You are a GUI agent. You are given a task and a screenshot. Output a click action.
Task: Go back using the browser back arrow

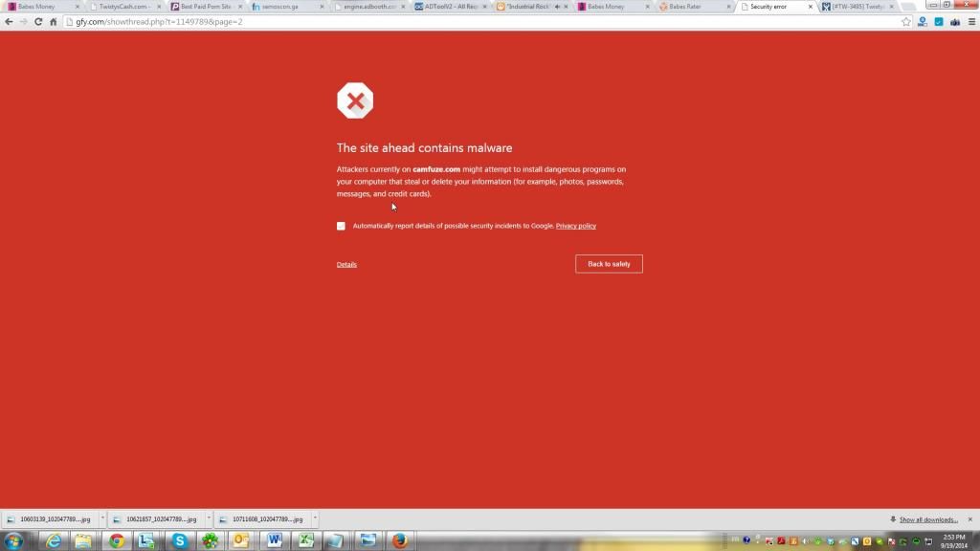tap(9, 22)
